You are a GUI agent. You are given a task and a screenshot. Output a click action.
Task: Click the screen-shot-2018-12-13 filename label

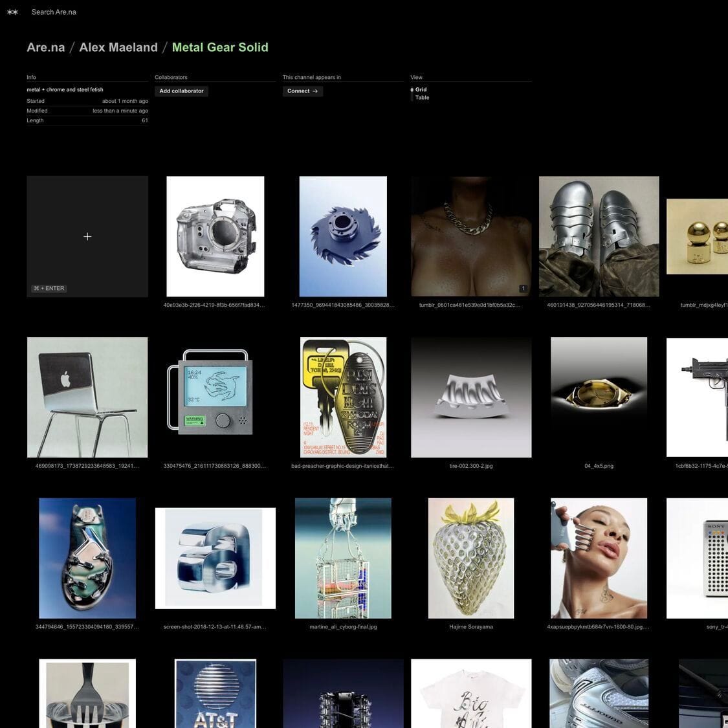[x=214, y=627]
